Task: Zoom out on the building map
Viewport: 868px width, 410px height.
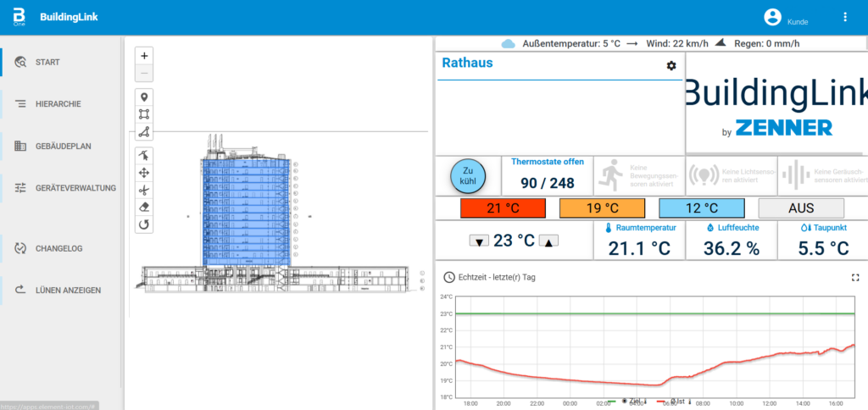Action: tap(144, 73)
